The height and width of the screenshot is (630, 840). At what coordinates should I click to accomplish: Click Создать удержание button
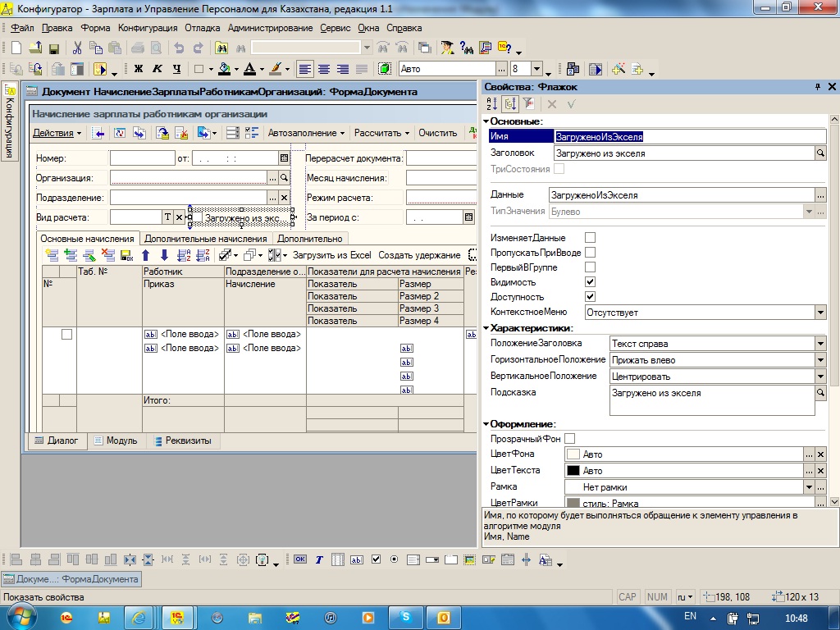click(419, 255)
